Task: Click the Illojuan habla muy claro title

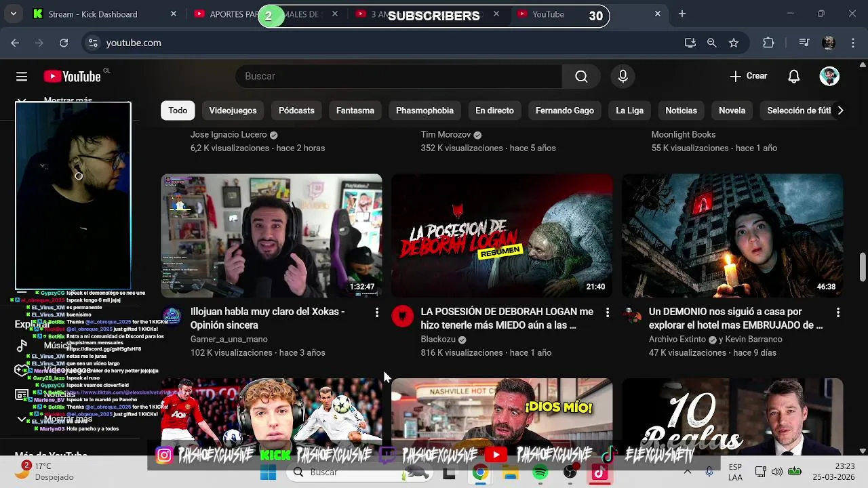Action: 268,319
